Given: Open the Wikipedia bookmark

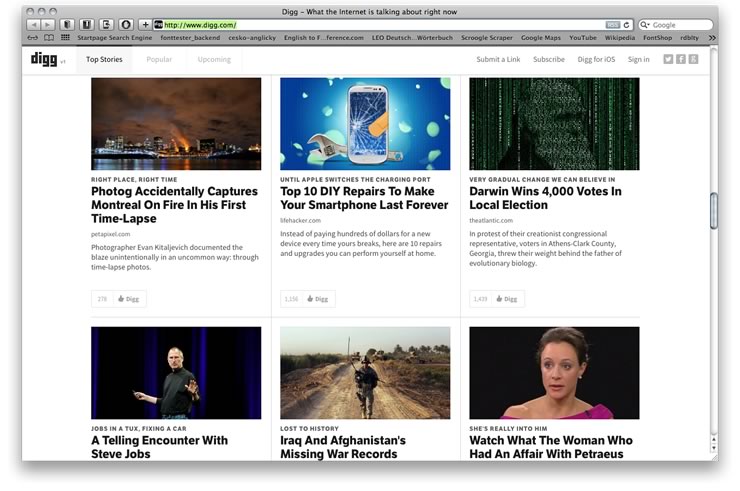Looking at the screenshot, I should click(620, 37).
